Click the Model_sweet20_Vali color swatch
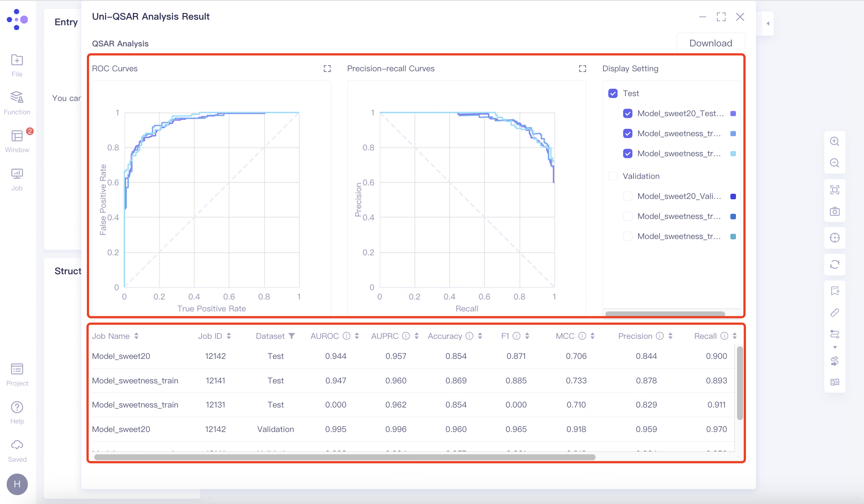The image size is (864, 504). pos(733,196)
